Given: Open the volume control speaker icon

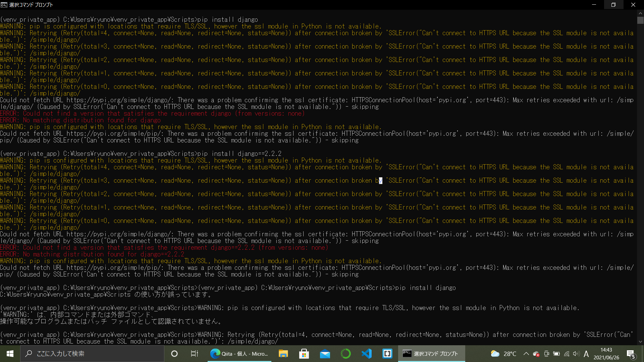Looking at the screenshot, I should pos(576,354).
